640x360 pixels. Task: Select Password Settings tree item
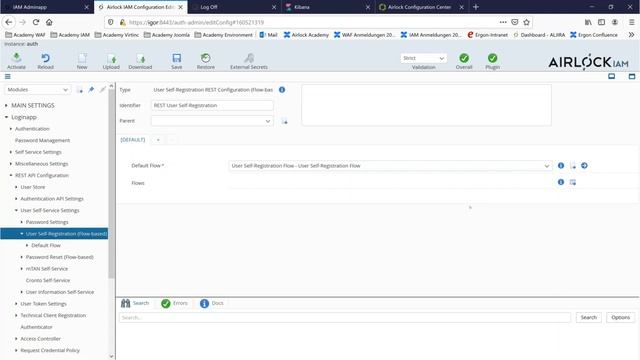47,222
